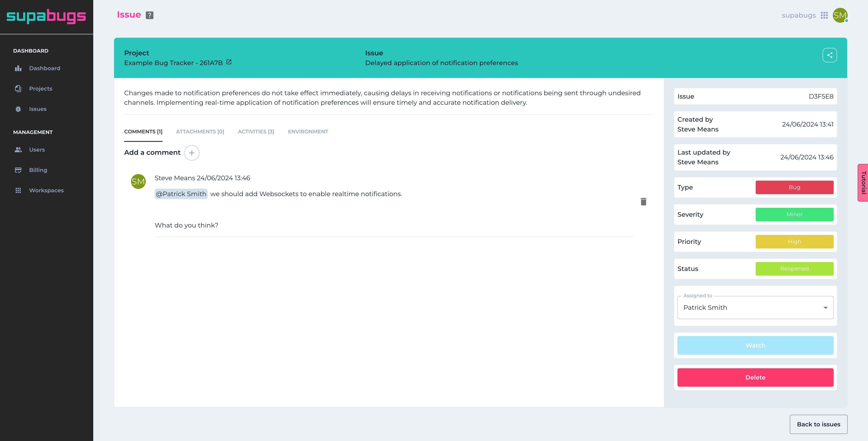Click the plus icon to add a comment
The image size is (868, 441).
pyautogui.click(x=192, y=153)
